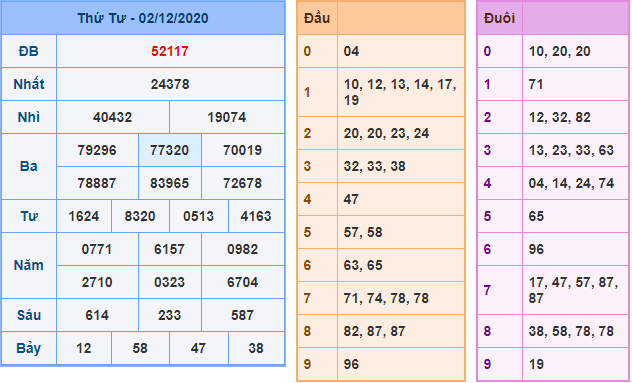This screenshot has height=383, width=632.
Task: Select Ba prize number 78887
Action: [x=97, y=183]
